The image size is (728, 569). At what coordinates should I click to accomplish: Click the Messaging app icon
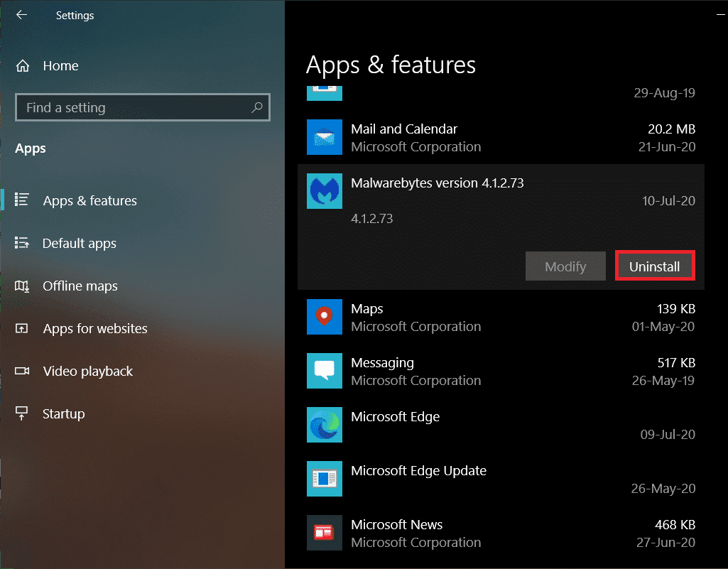(x=325, y=372)
